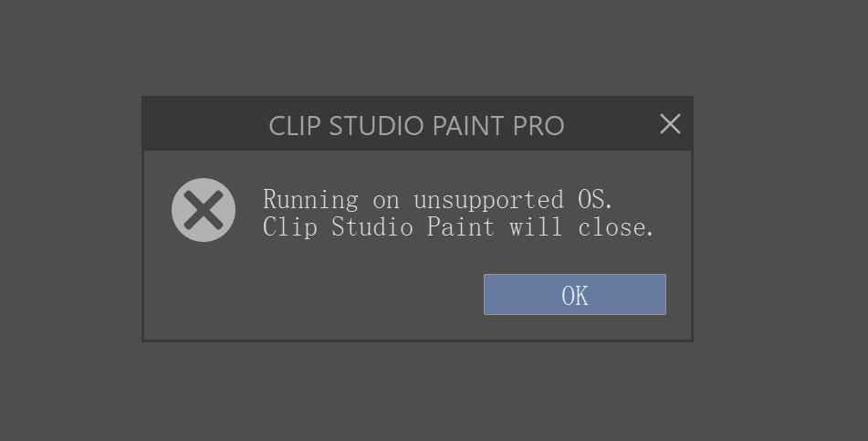The height and width of the screenshot is (441, 868).
Task: Close the CLIP STUDIO PAINT PRO dialog
Action: [x=670, y=124]
